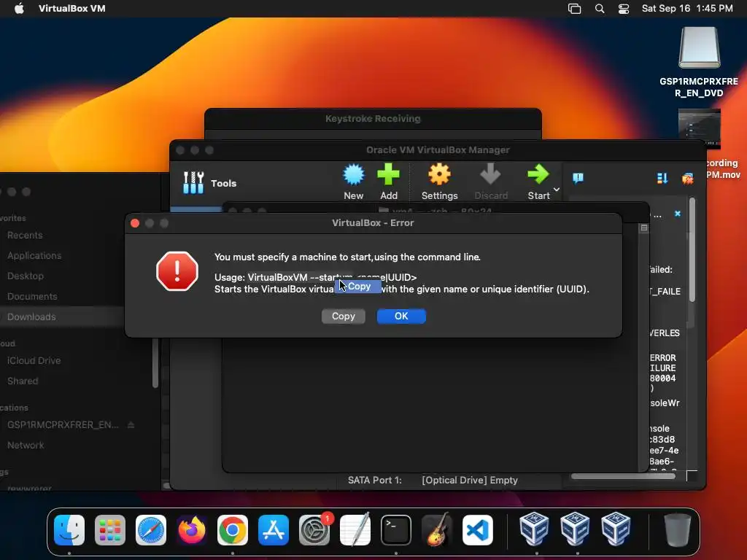Click OK in the VirtualBox Error dialog
Screen dimensions: 747x560
401,316
